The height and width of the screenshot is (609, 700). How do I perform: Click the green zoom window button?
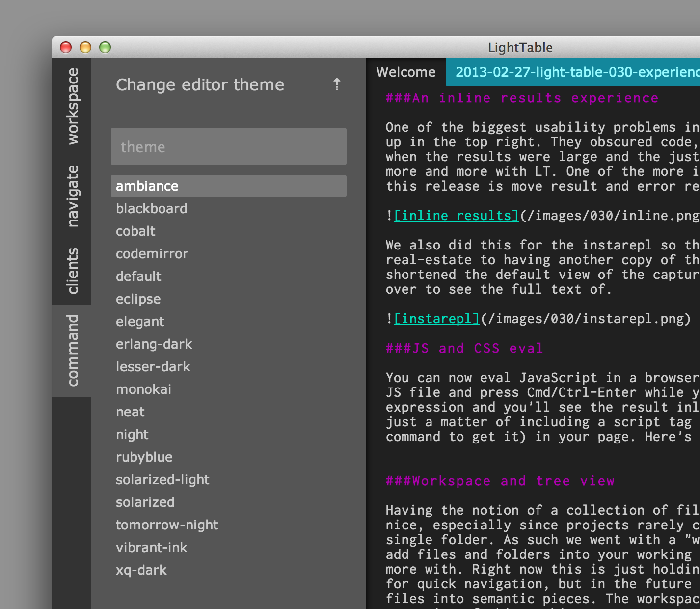(105, 47)
